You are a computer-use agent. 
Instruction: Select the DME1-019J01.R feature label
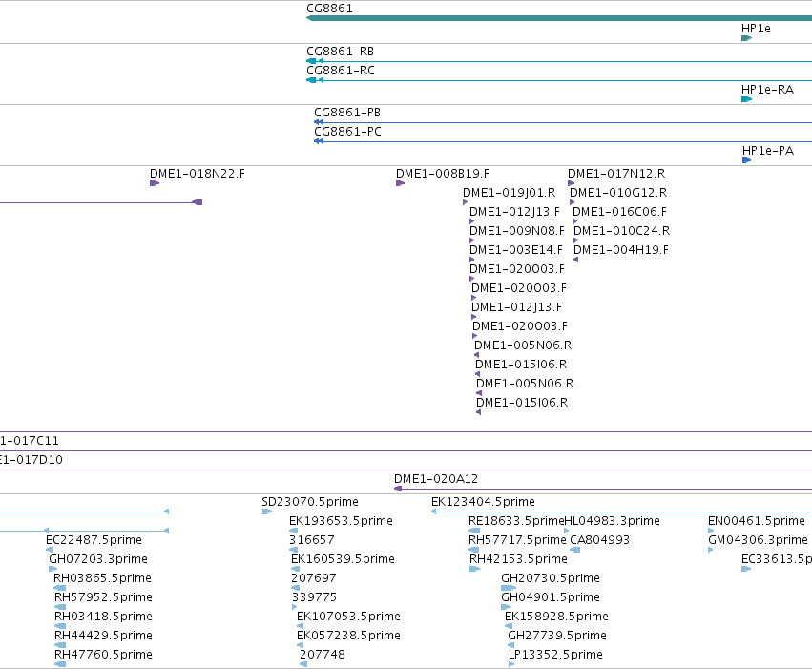[x=510, y=193]
